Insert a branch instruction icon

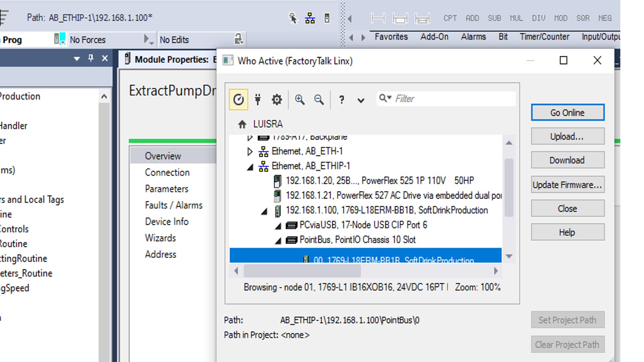click(400, 18)
